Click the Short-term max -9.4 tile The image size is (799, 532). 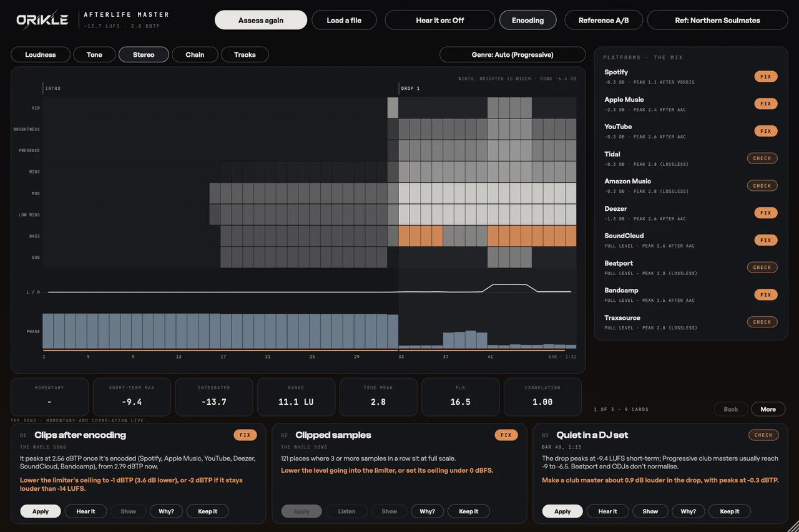132,397
